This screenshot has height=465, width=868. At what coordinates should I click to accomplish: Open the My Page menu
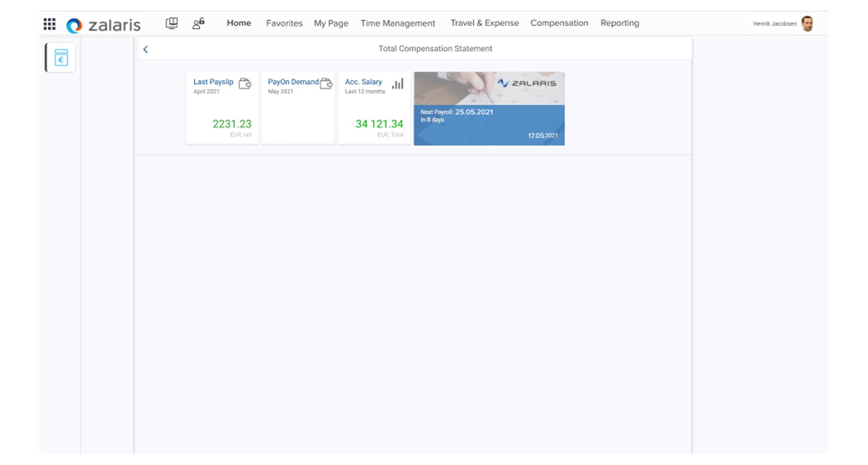tap(331, 24)
